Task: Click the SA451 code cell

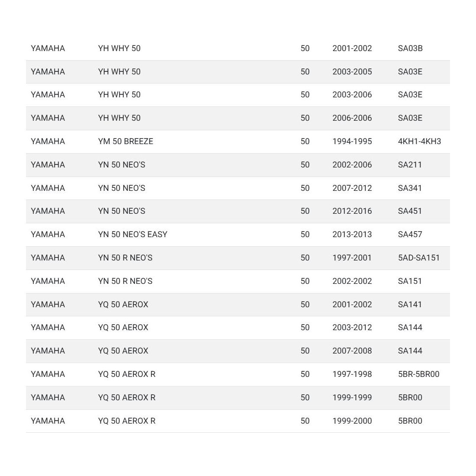Action: [410, 211]
